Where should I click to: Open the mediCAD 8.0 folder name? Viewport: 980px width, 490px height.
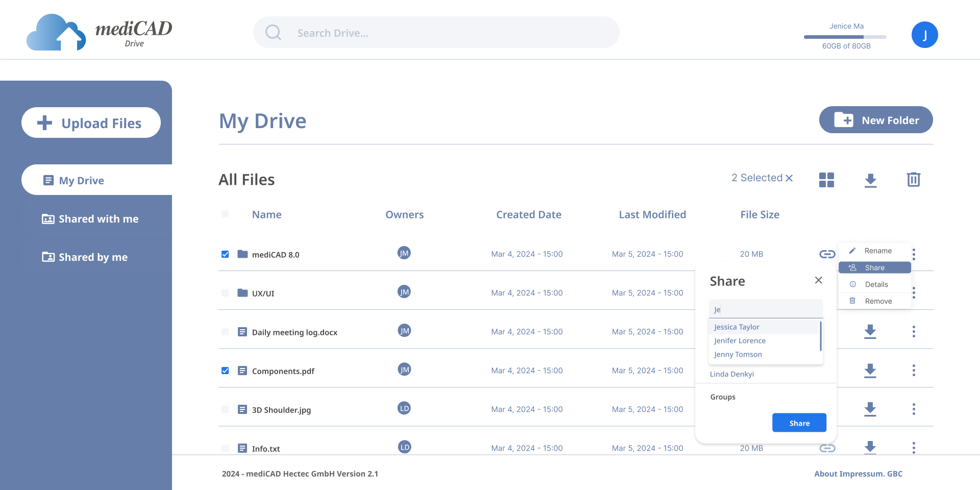click(x=276, y=255)
